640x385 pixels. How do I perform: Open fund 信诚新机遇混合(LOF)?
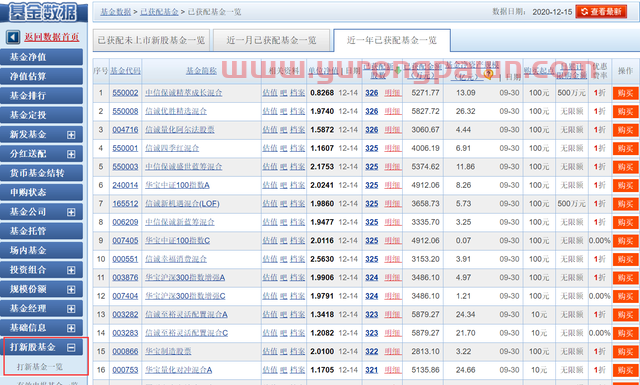click(182, 203)
